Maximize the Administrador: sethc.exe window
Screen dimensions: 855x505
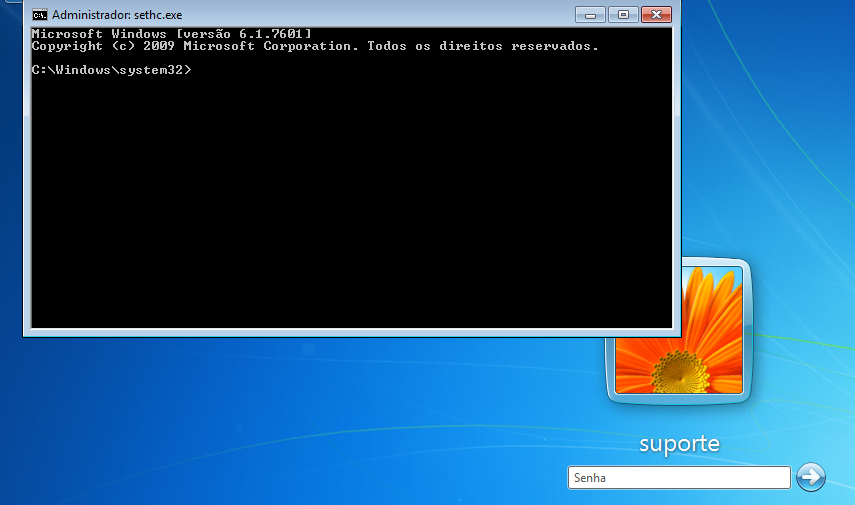click(623, 15)
